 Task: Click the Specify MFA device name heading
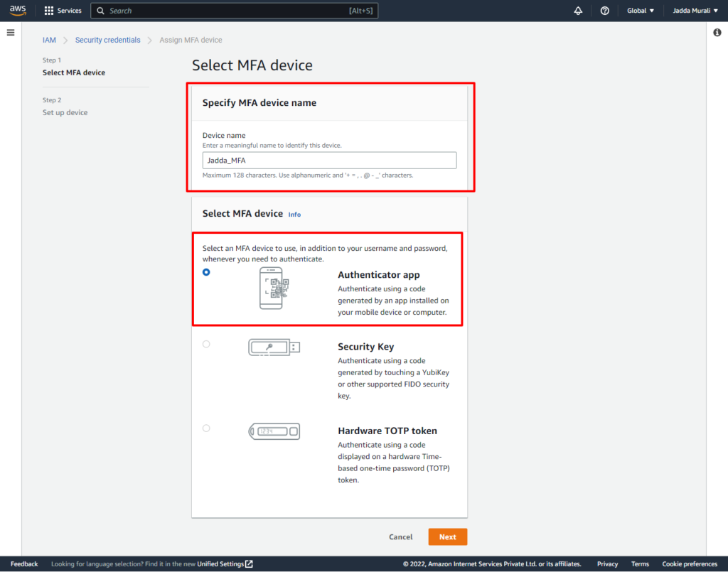pyautogui.click(x=259, y=102)
